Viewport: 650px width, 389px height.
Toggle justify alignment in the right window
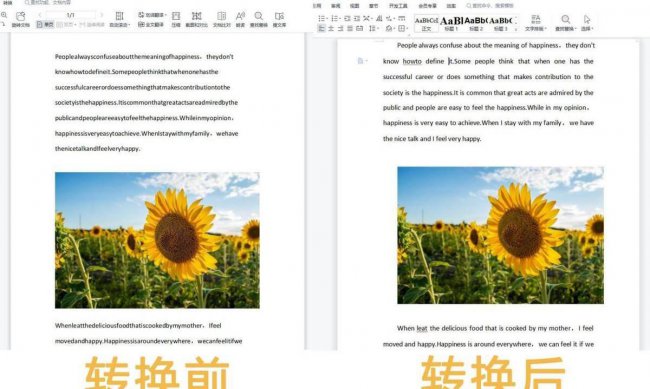tap(350, 28)
